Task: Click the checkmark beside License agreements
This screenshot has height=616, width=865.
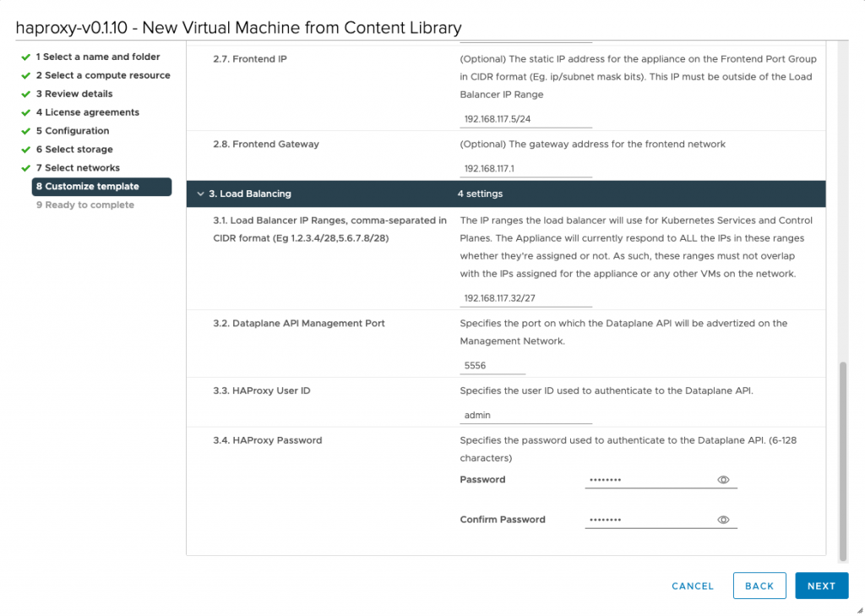Action: click(25, 112)
